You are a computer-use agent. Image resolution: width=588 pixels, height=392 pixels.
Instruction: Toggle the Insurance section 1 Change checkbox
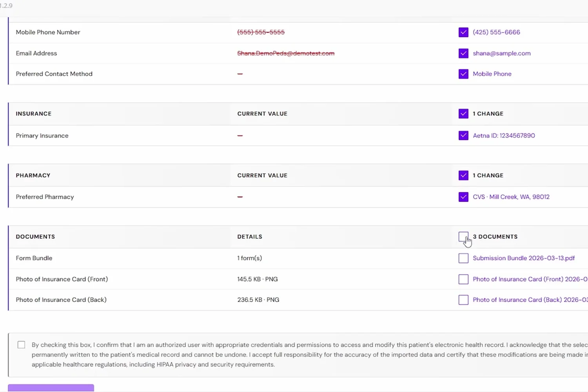coord(463,114)
